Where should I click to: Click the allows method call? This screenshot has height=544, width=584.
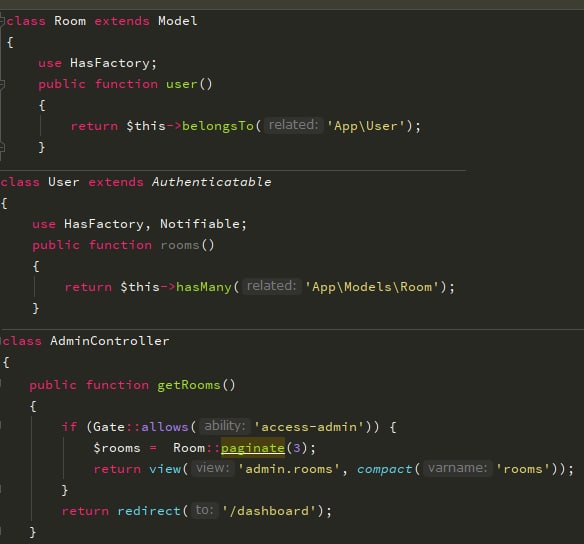click(x=165, y=427)
